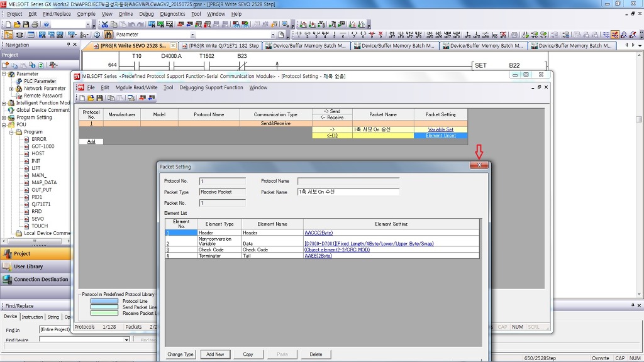This screenshot has height=362, width=644.
Task: Collapse the POU tree node
Action: pos(4,125)
